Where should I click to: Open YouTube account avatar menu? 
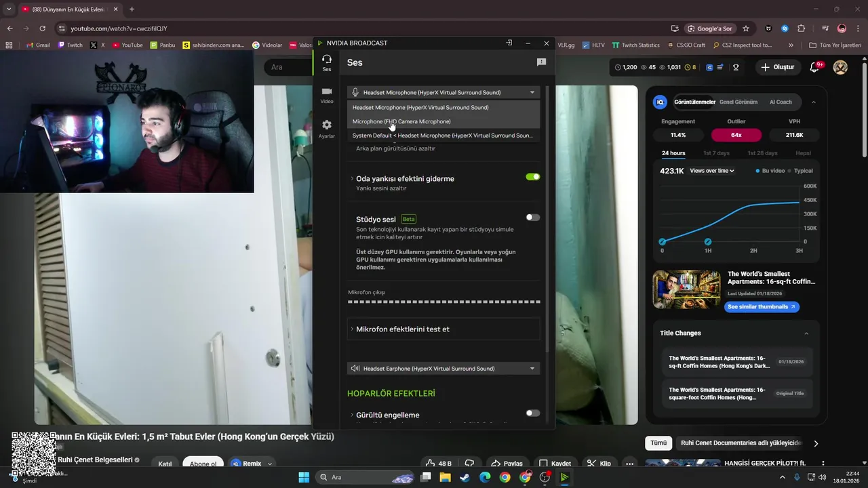coord(840,67)
